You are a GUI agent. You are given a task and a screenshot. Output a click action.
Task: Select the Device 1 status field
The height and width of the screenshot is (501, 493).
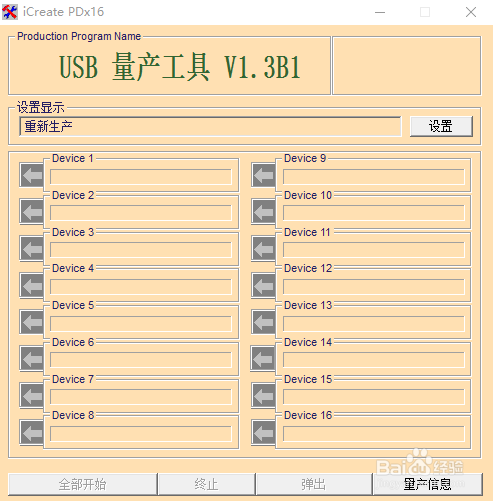tap(141, 177)
